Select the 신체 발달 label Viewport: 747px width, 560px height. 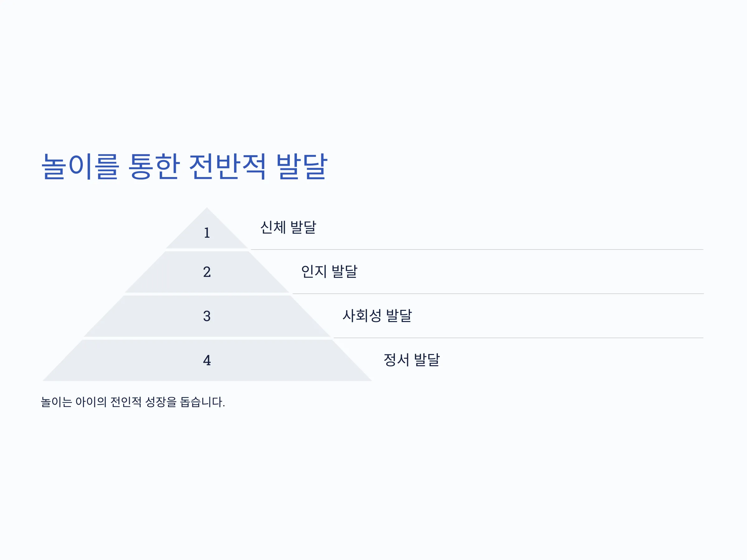point(288,227)
